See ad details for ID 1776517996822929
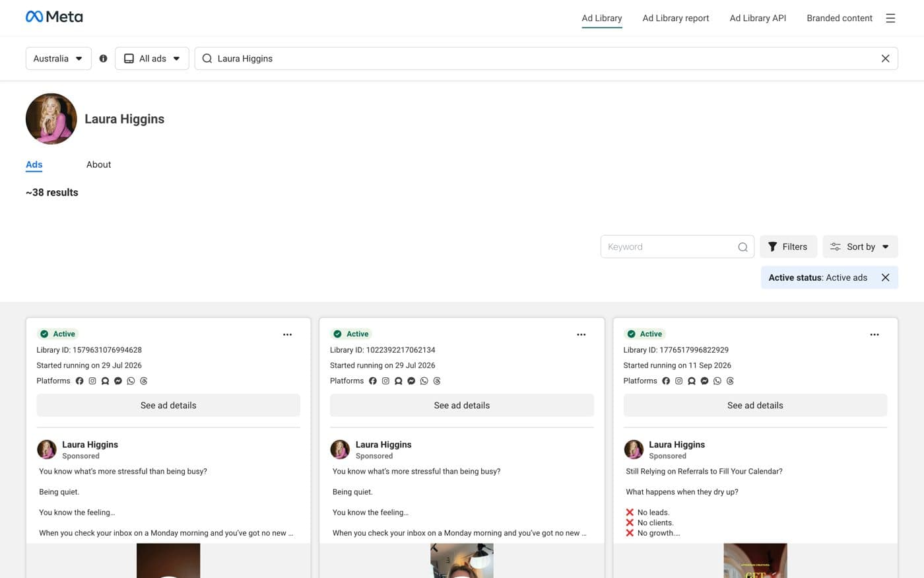Image resolution: width=924 pixels, height=578 pixels. [x=755, y=406]
